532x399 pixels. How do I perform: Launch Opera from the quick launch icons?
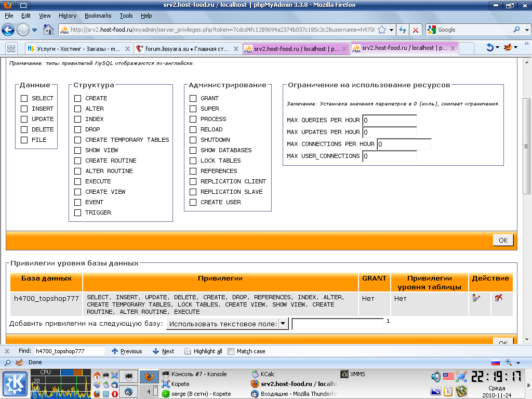coord(115,394)
